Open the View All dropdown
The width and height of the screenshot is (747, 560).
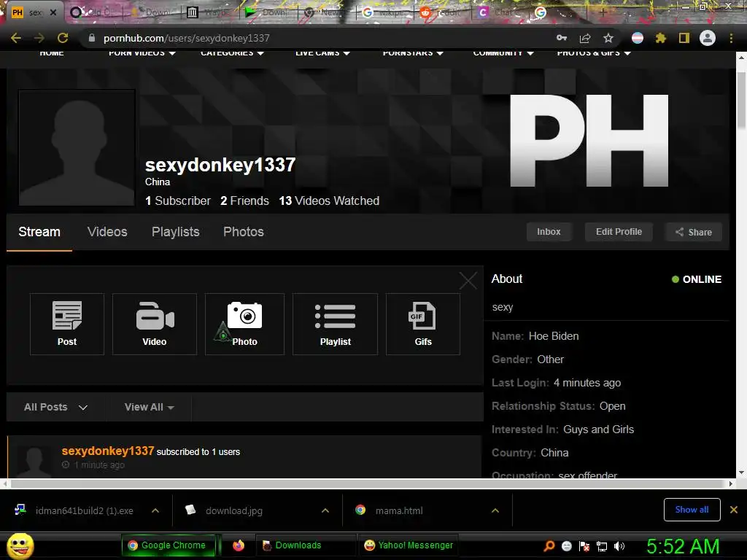(150, 407)
